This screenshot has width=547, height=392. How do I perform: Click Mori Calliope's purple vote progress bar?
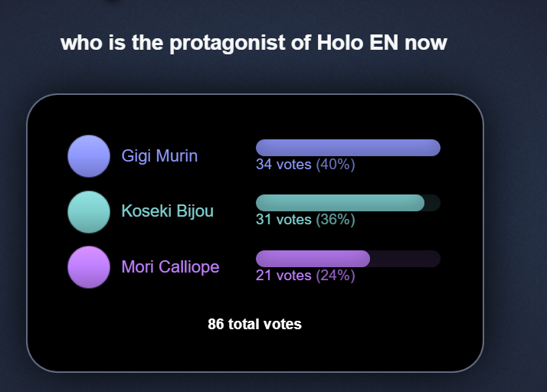pos(313,259)
